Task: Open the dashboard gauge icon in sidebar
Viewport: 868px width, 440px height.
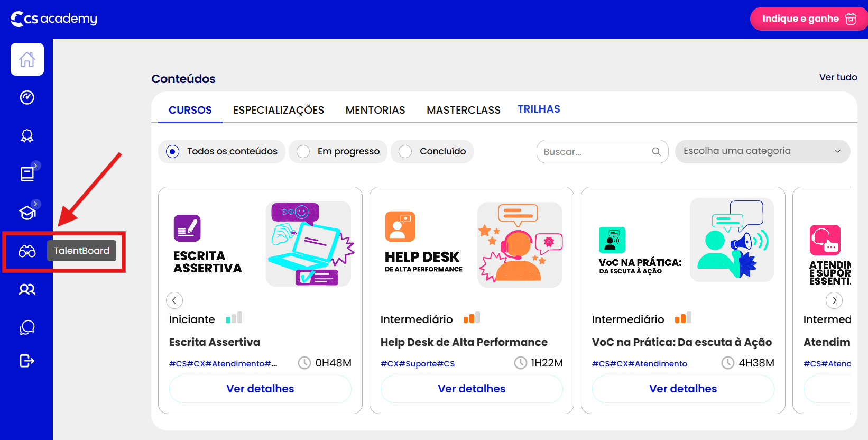Action: click(x=27, y=97)
